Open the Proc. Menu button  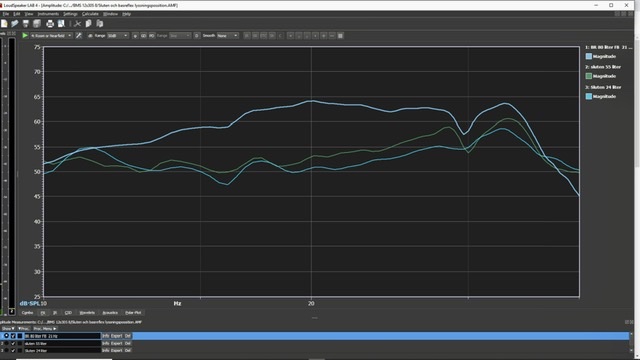45,329
